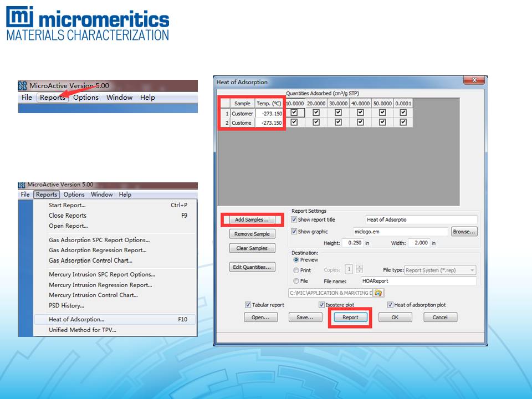Toggle the Show graphic checkbox
Image resolution: width=532 pixels, height=399 pixels.
click(294, 232)
